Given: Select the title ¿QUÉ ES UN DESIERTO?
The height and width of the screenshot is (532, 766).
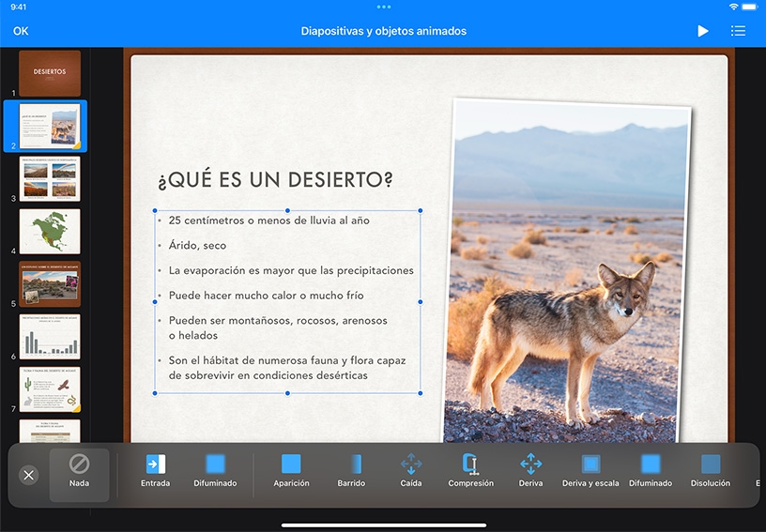Looking at the screenshot, I should 275,179.
